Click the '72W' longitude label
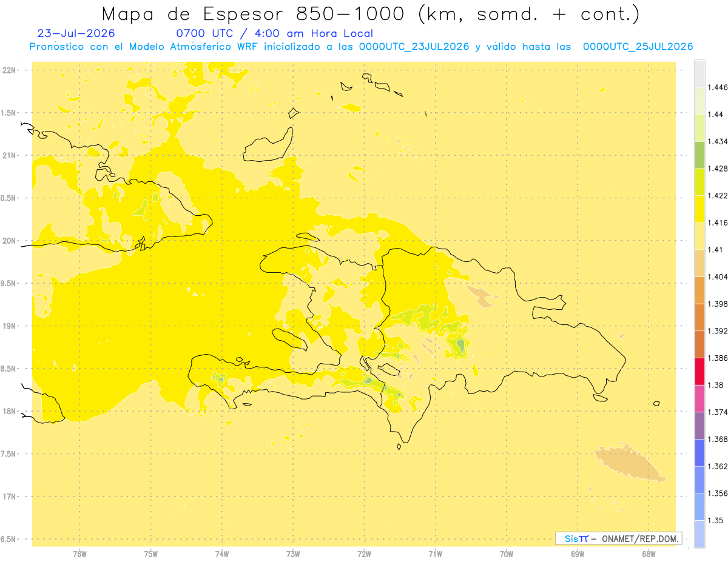This screenshot has width=728, height=562. tap(365, 554)
